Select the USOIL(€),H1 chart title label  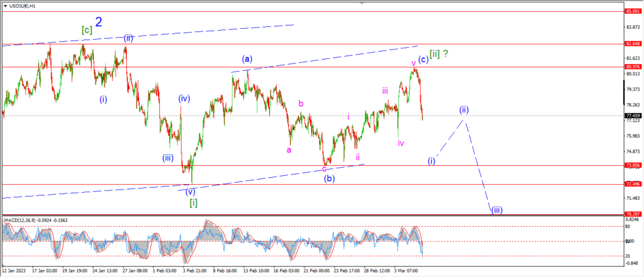coord(21,6)
